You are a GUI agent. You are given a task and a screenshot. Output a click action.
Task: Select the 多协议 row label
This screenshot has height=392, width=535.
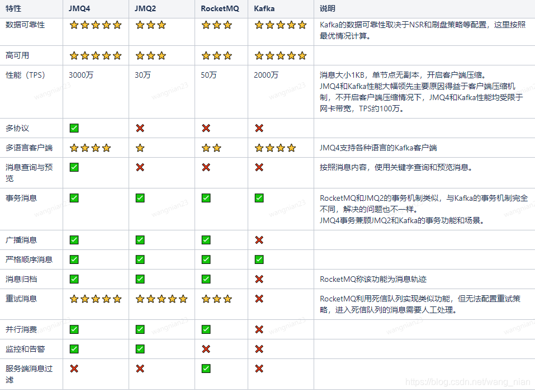(17, 128)
